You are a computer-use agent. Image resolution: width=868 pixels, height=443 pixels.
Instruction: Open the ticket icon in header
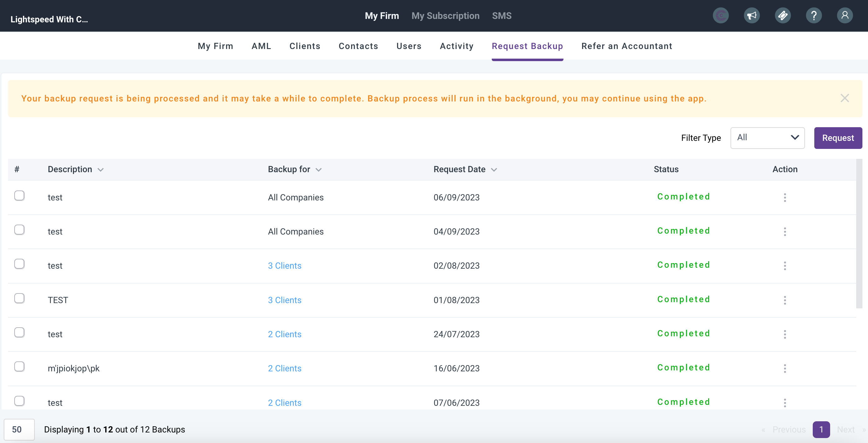click(x=782, y=16)
